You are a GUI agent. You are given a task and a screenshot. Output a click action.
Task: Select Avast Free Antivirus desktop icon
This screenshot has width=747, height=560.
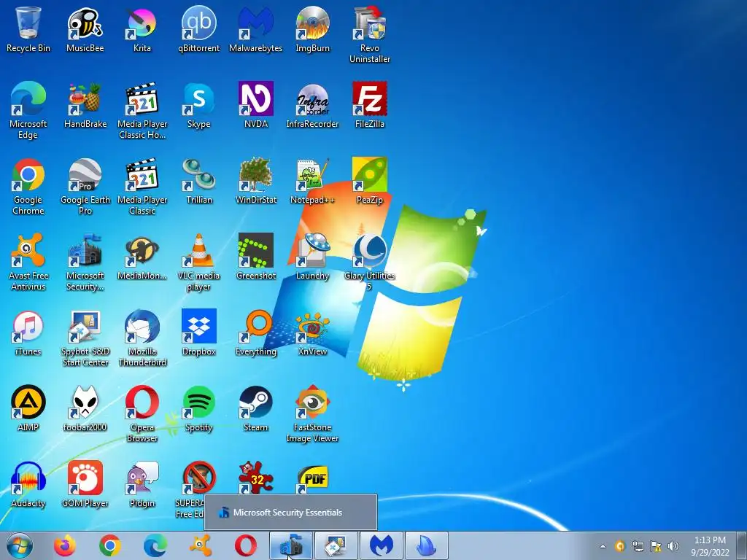[28, 262]
